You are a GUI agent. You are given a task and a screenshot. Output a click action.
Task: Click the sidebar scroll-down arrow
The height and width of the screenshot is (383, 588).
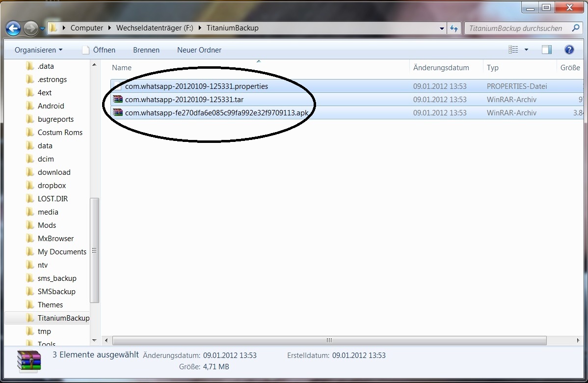point(95,340)
